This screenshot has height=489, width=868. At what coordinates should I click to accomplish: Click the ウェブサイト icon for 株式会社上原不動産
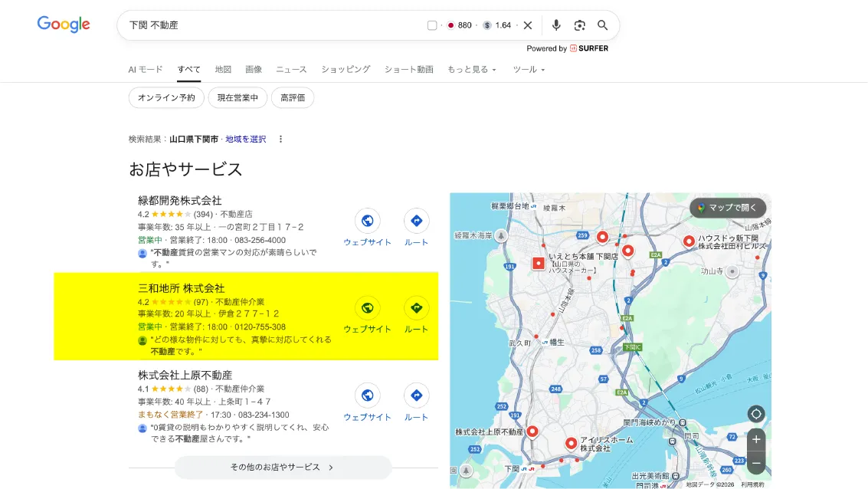pos(368,395)
